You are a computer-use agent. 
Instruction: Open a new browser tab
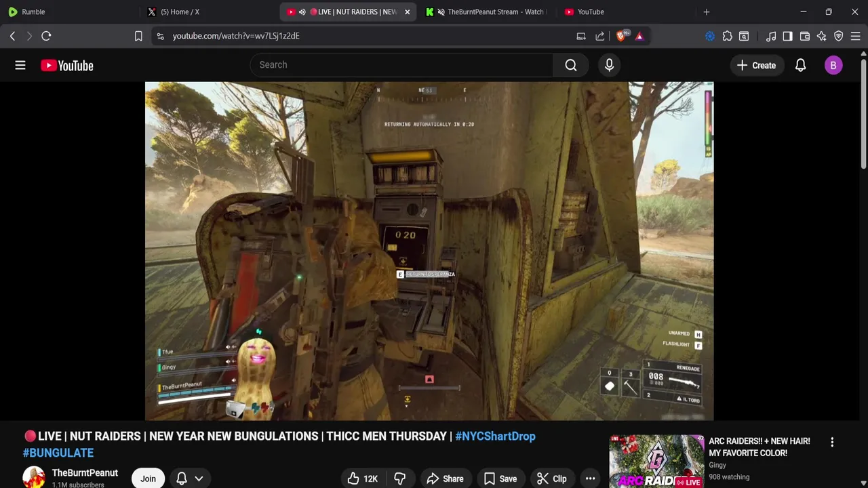point(707,12)
